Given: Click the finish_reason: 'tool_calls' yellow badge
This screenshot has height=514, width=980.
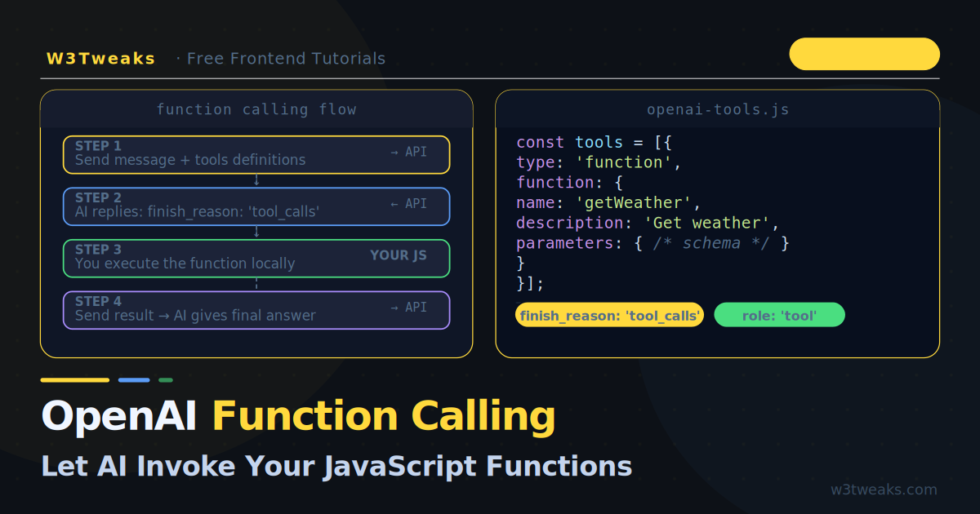Looking at the screenshot, I should tap(609, 316).
